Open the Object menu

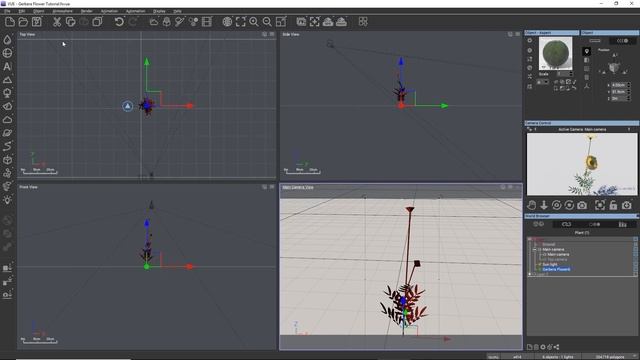click(x=39, y=11)
